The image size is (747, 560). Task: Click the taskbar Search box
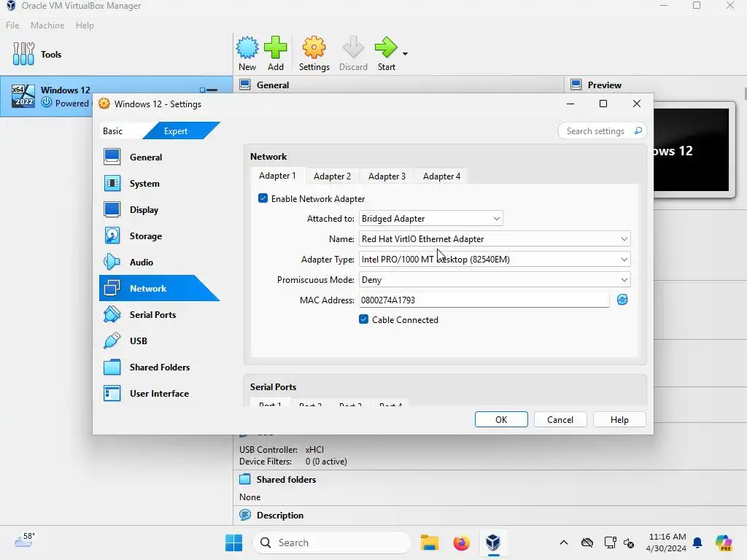point(332,542)
